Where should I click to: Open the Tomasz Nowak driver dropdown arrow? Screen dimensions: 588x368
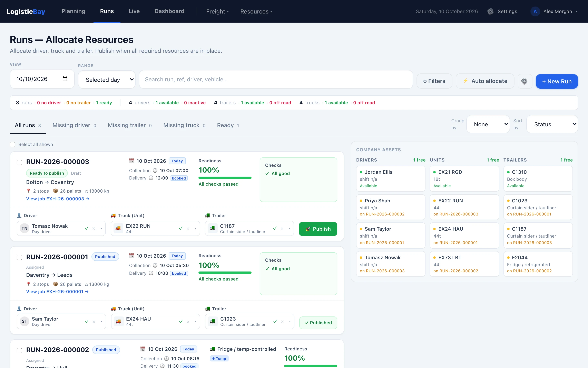pos(101,229)
